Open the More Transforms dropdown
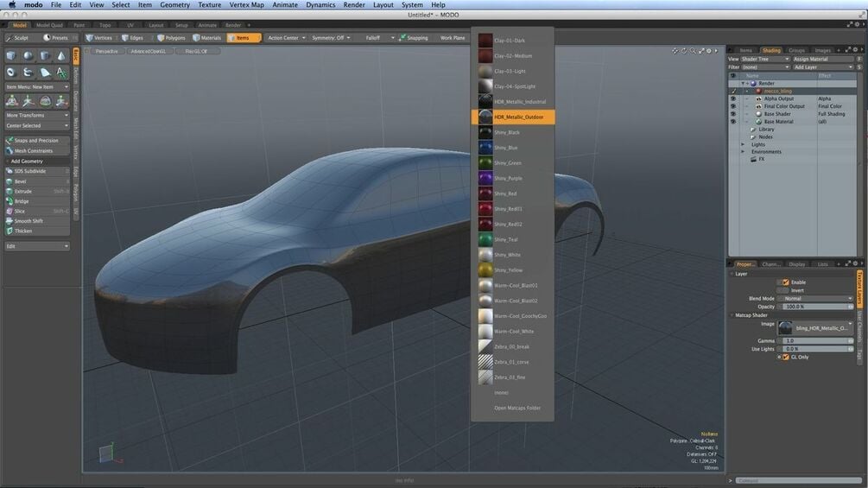Viewport: 868px width, 488px height. click(36, 115)
